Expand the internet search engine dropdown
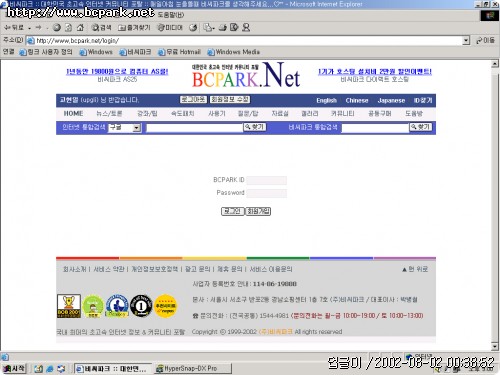 [136, 128]
